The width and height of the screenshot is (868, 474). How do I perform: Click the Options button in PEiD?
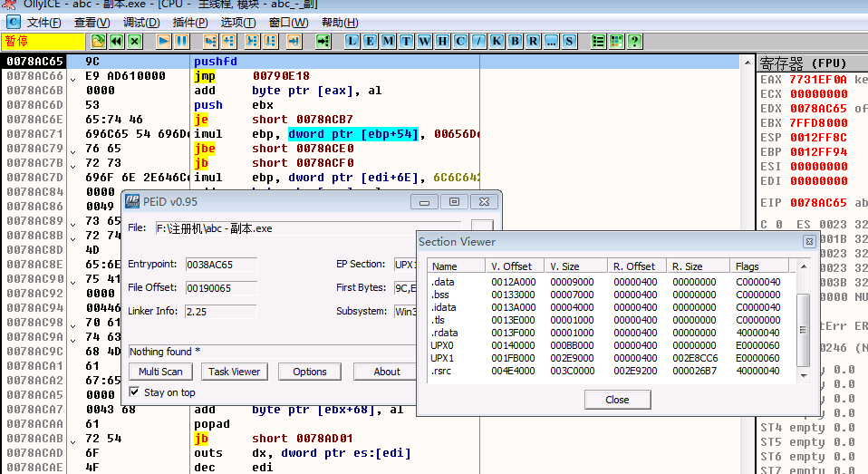click(x=310, y=372)
